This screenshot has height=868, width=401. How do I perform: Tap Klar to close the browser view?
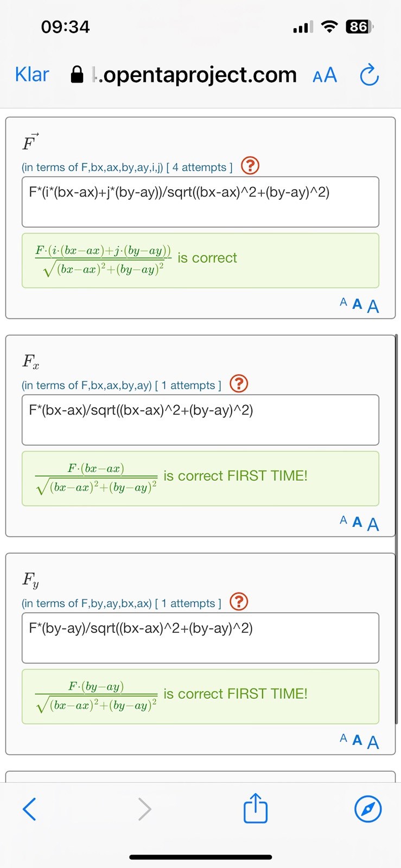pos(32,74)
